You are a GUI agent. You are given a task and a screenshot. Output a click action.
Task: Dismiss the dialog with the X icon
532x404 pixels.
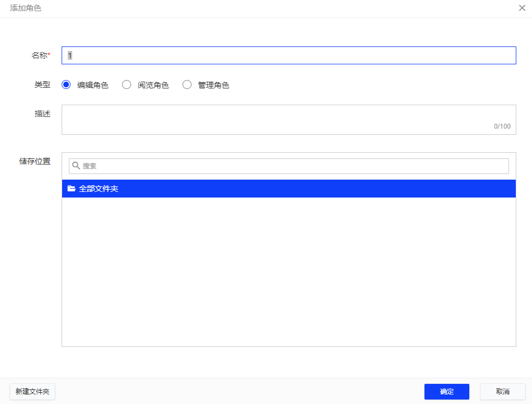tap(522, 8)
